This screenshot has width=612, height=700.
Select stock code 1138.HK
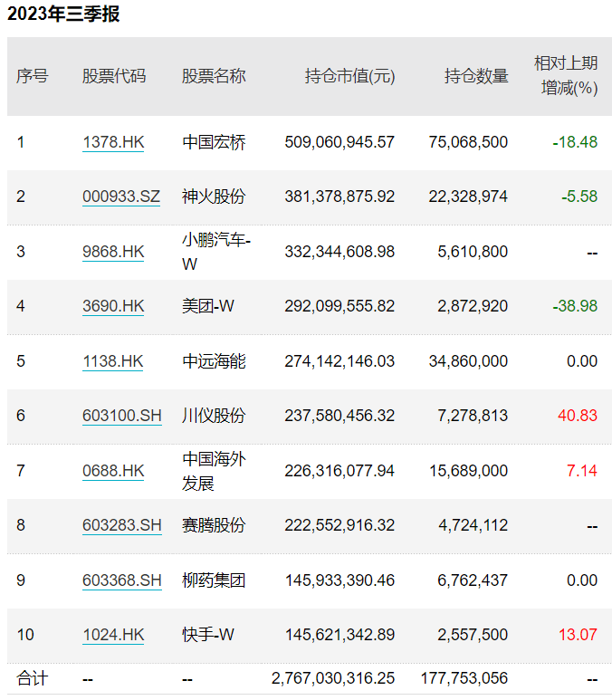coord(112,361)
